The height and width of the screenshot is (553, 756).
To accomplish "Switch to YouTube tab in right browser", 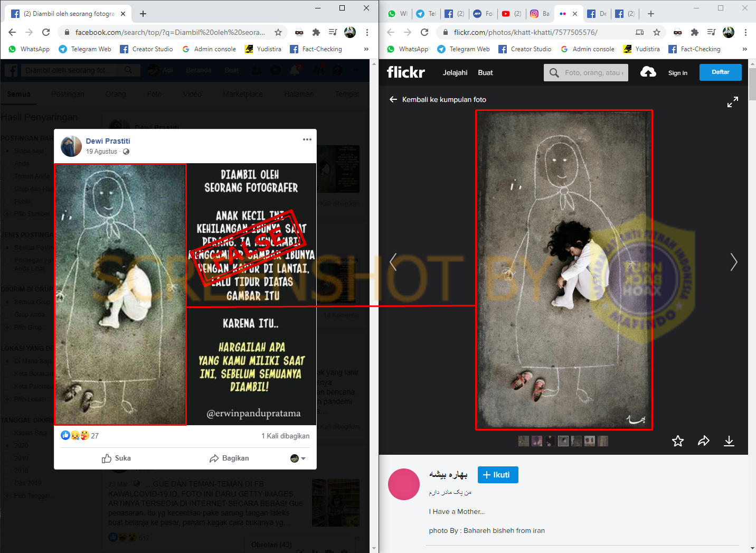I will click(511, 14).
